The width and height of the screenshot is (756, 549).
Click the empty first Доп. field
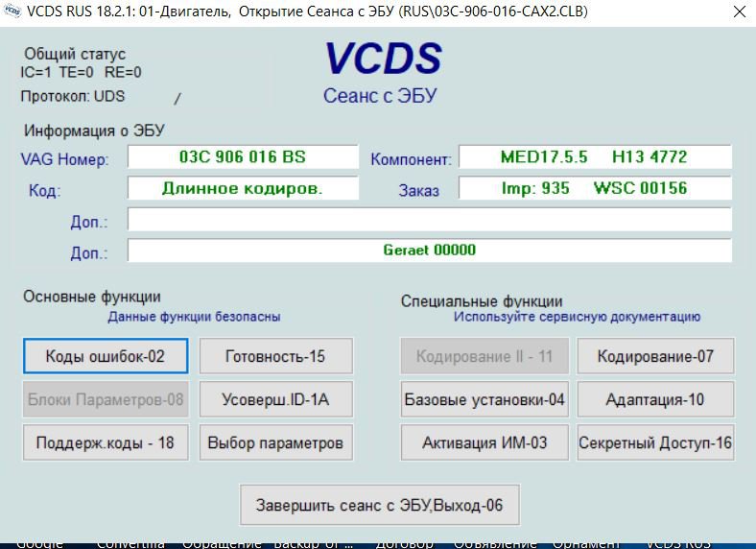pos(430,220)
